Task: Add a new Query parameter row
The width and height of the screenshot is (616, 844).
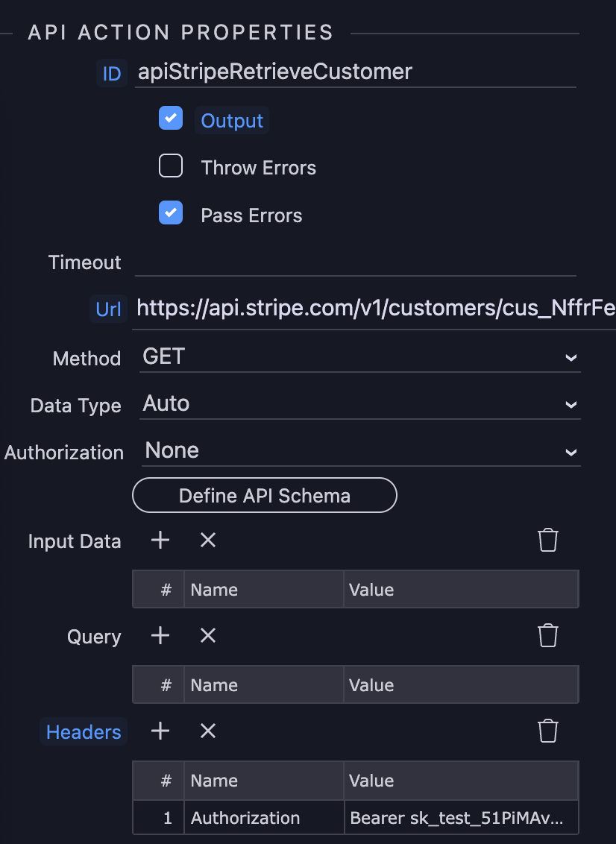Action: 159,635
